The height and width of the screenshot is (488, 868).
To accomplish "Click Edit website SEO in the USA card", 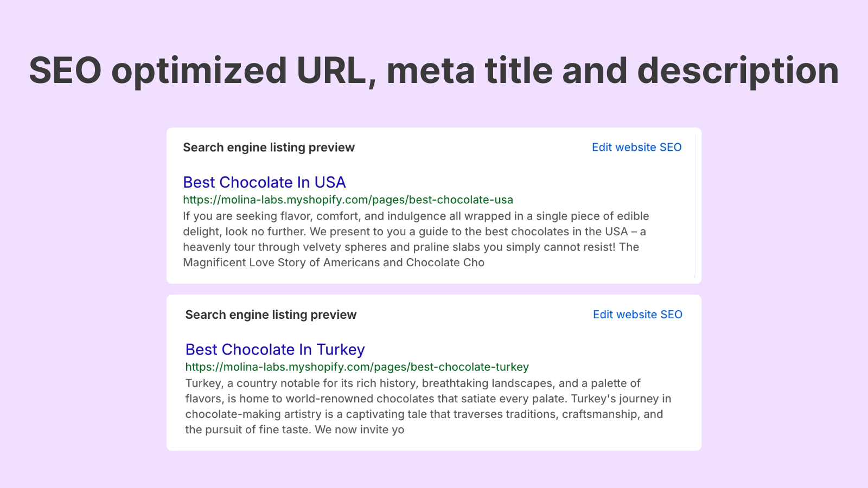I will 636,147.
